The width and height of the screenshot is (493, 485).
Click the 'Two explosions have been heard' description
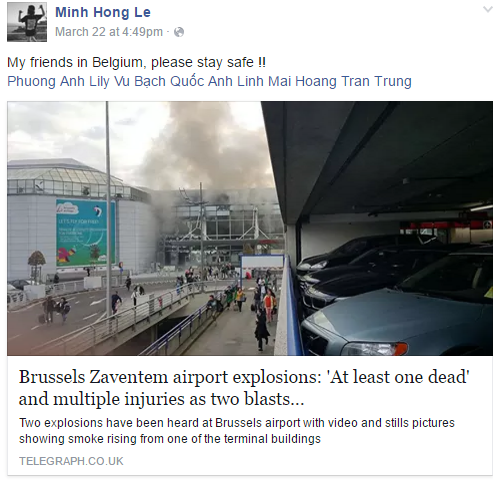pyautogui.click(x=237, y=431)
